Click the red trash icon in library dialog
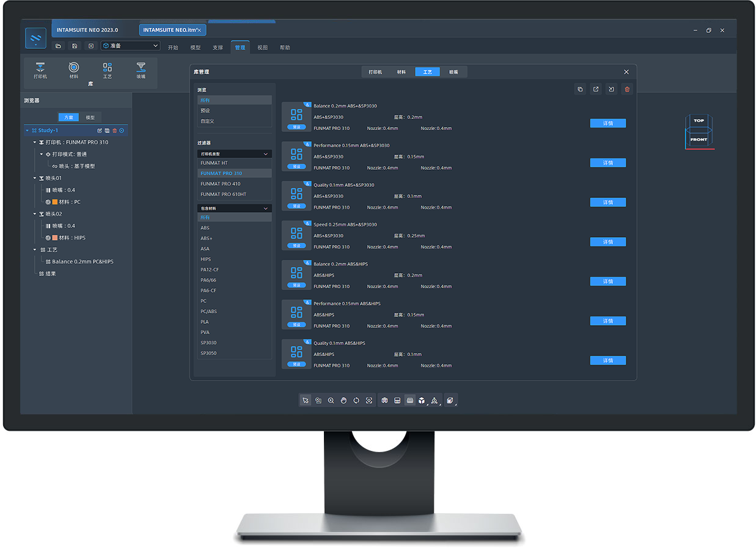Screen dimensions: 756x548 [x=626, y=89]
